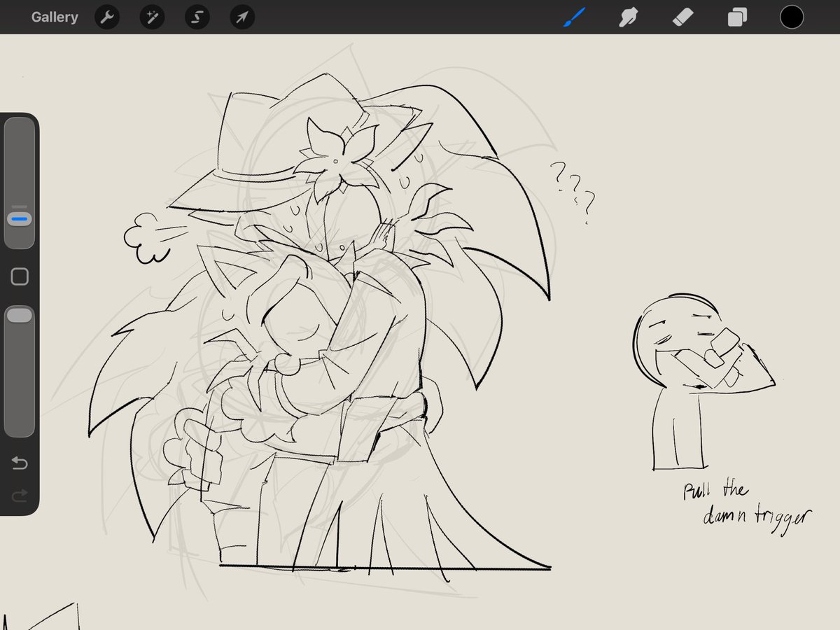This screenshot has height=630, width=840.
Task: Adjust the brush size slider
Action: tap(20, 183)
